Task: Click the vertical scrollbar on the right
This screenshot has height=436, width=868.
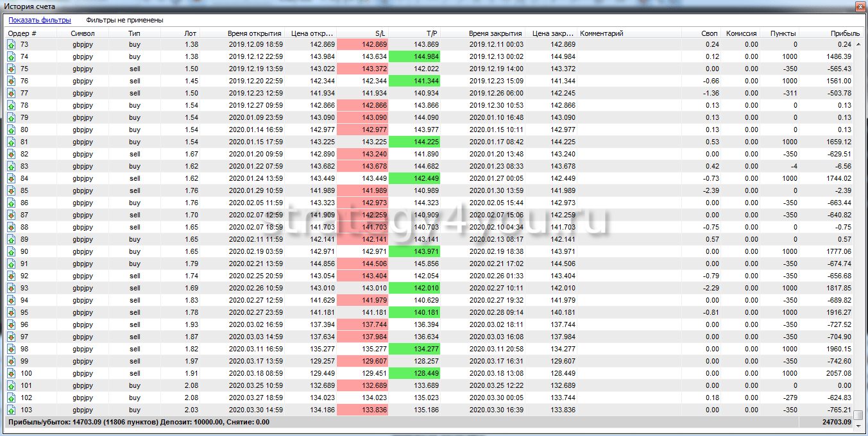Action: click(x=859, y=224)
